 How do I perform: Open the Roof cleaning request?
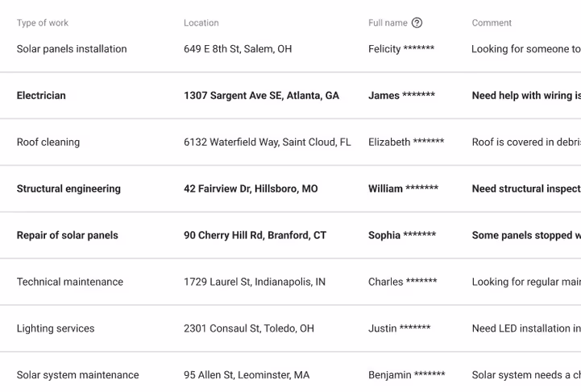click(x=48, y=142)
